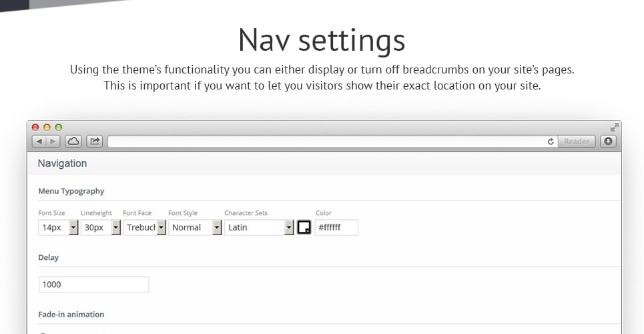Screen dimensions: 644x334
Task: Click the #ffffff color value field
Action: pos(336,228)
